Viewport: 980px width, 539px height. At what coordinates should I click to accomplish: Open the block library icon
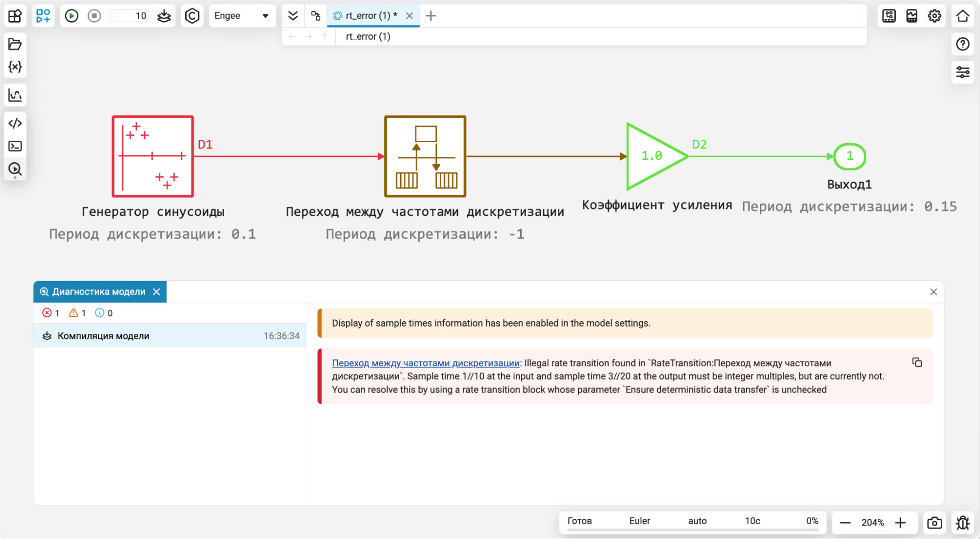point(15,16)
